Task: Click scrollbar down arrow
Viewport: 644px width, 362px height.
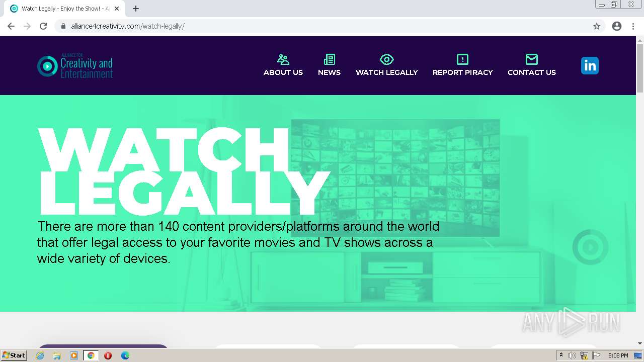Action: pyautogui.click(x=640, y=343)
